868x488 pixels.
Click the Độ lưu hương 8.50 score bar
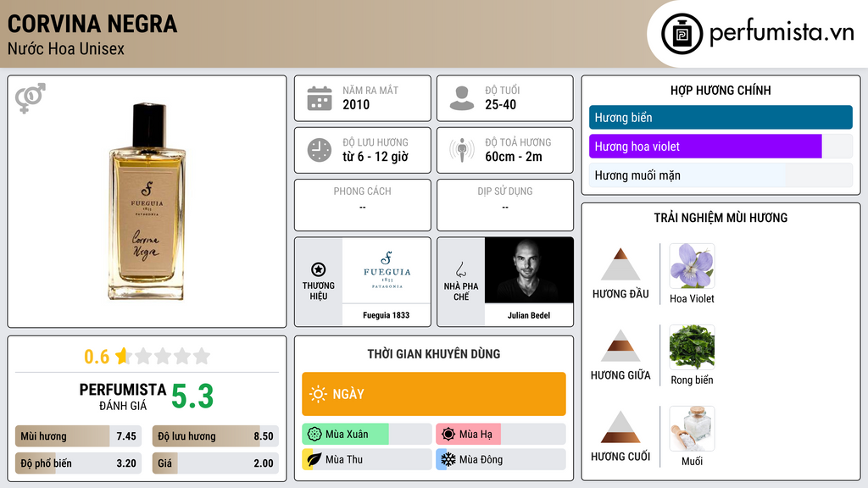click(x=216, y=436)
